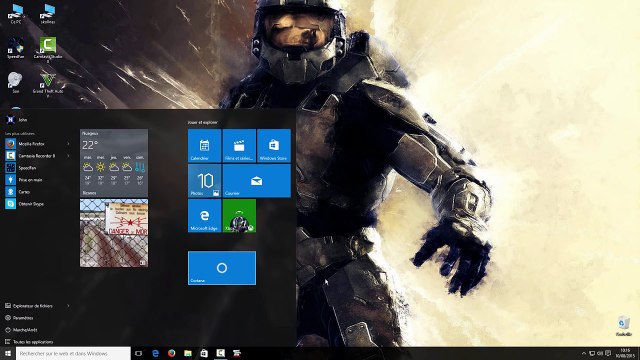This screenshot has width=640, height=360.
Task: Open the news tile with fence photo
Action: point(114,233)
